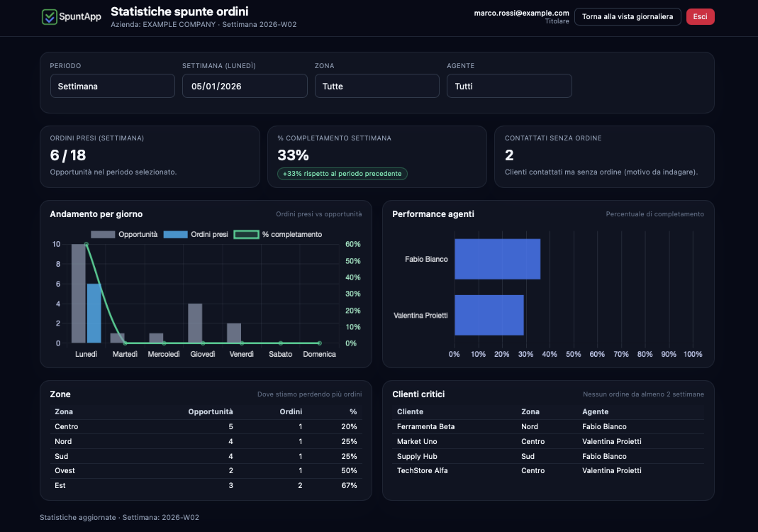Click the Cliente column header
The image size is (758, 532).
click(410, 411)
